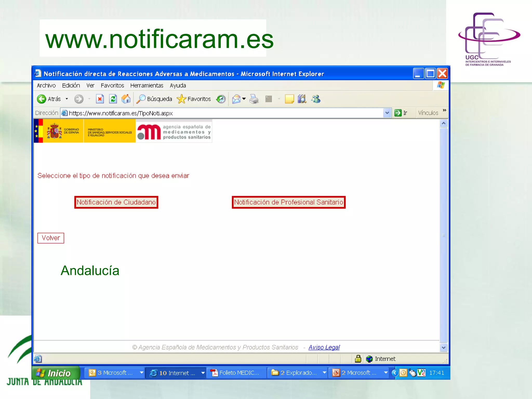532x399 pixels.
Task: Click the Ir go button
Action: tap(401, 113)
